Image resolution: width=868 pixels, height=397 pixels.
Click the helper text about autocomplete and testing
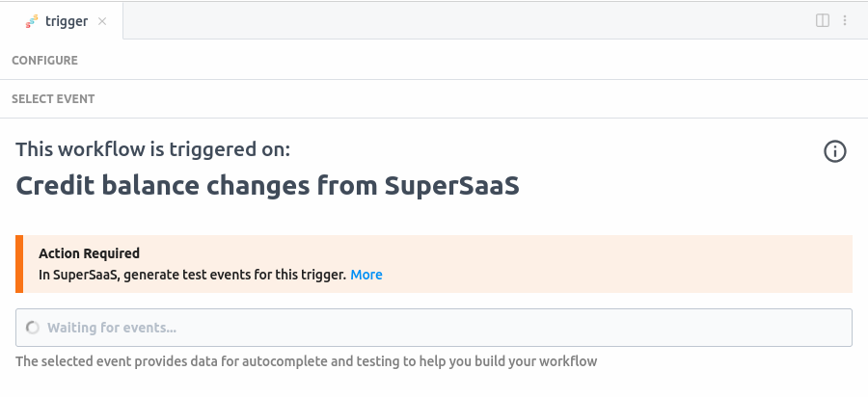pyautogui.click(x=306, y=361)
